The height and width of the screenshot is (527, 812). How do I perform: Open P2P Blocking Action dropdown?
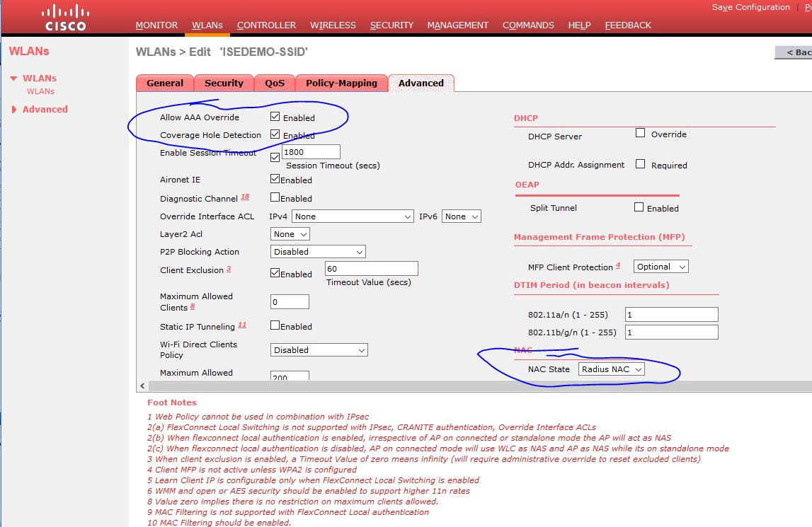click(318, 252)
